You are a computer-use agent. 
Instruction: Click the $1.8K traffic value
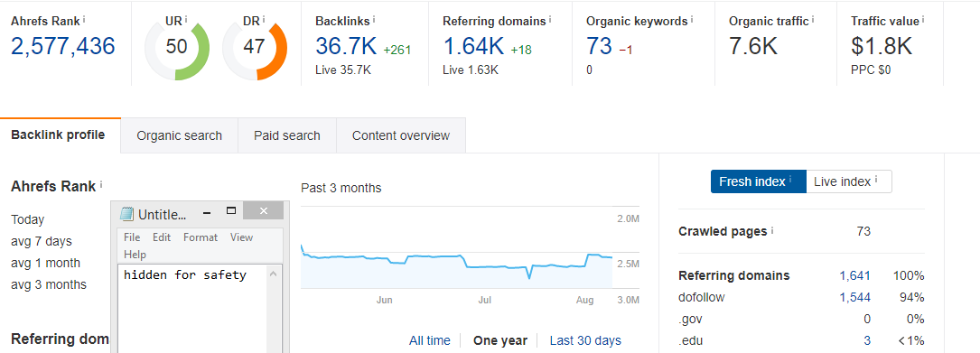pos(882,47)
